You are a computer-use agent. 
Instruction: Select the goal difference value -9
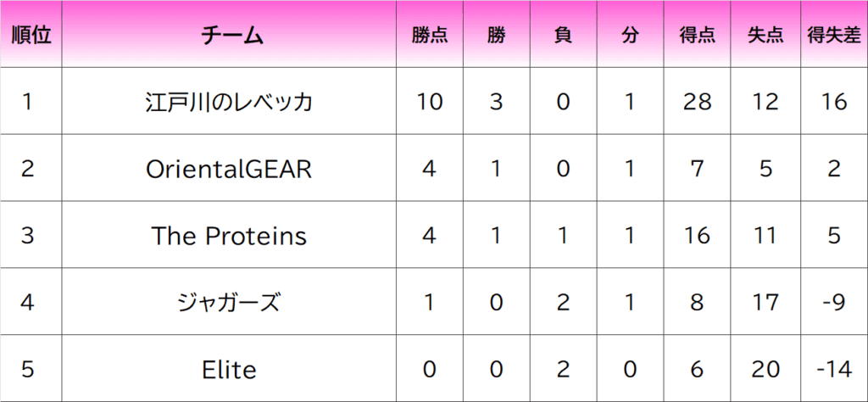point(834,302)
